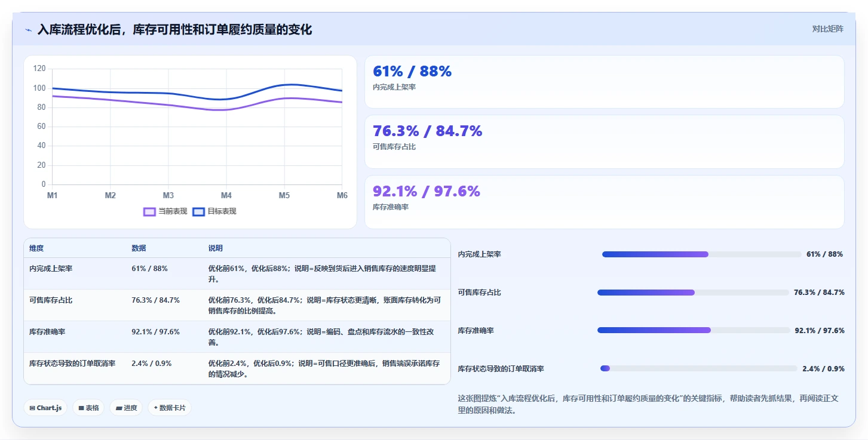Viewport: 868px width, 440px height.
Task: Click the M5 axis label on the chart
Action: point(284,196)
